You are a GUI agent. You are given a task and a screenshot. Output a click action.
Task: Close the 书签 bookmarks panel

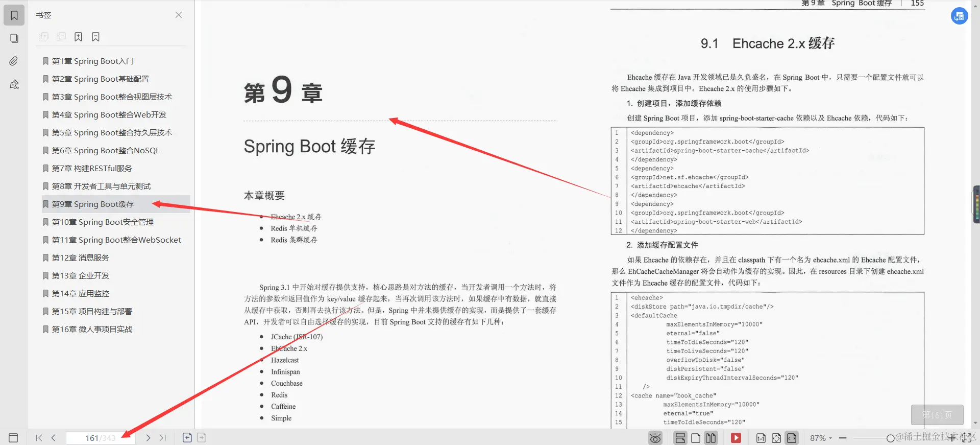179,15
